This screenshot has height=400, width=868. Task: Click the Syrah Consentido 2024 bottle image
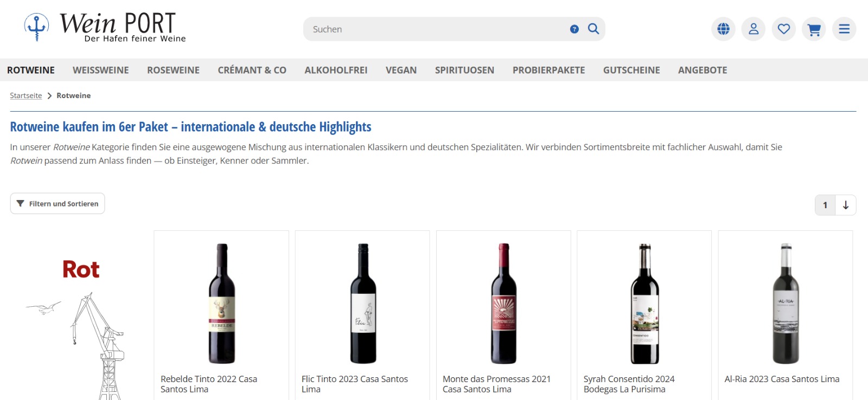[x=644, y=304]
